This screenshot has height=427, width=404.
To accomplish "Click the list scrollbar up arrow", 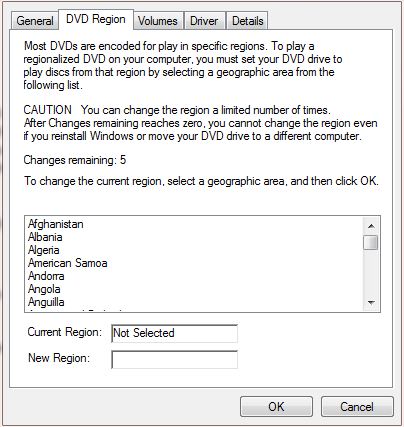I will pyautogui.click(x=371, y=226).
